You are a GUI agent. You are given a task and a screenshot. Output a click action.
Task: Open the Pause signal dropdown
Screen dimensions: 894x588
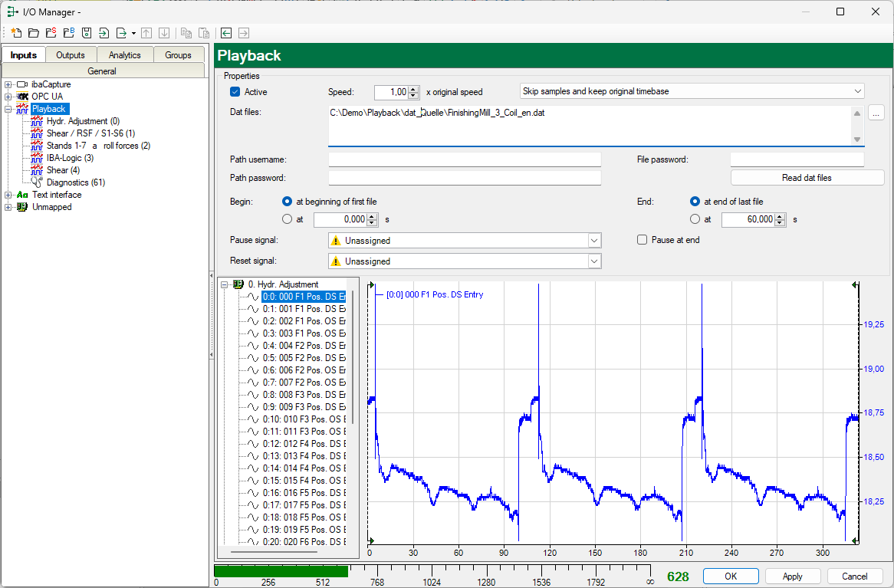click(594, 241)
